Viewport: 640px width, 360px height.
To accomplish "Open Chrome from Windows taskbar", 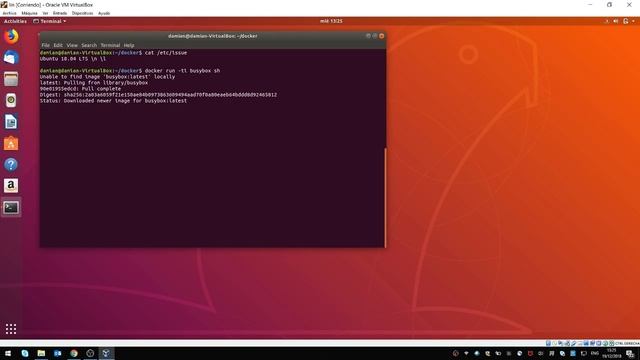I will [74, 353].
